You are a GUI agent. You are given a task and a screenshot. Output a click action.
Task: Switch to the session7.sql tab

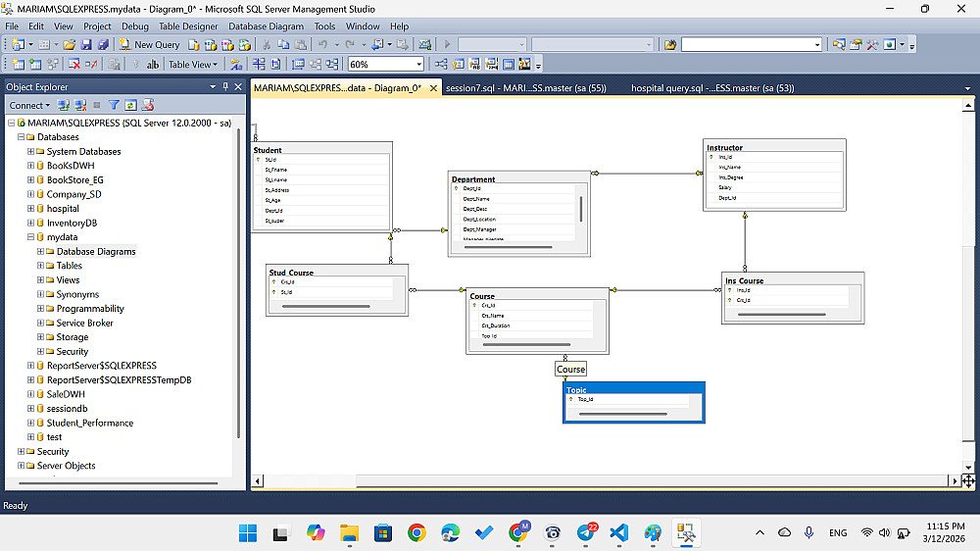click(x=525, y=88)
